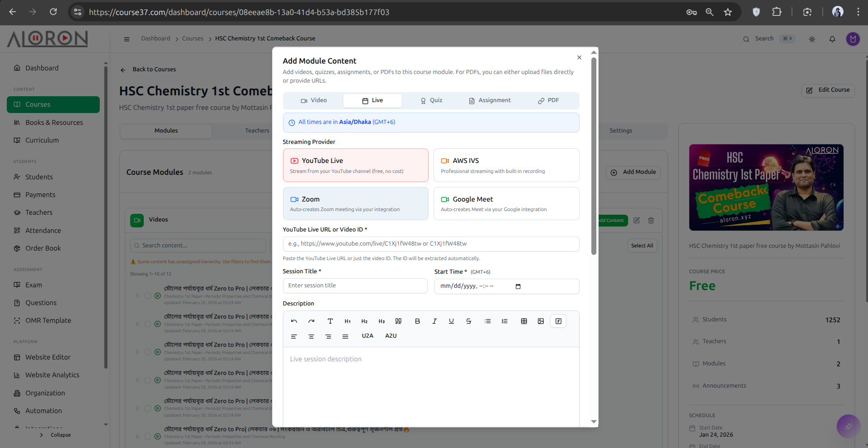Image resolution: width=868 pixels, height=448 pixels.
Task: Tick checkbox of the লেকচার ০৬ video row
Action: (147, 436)
